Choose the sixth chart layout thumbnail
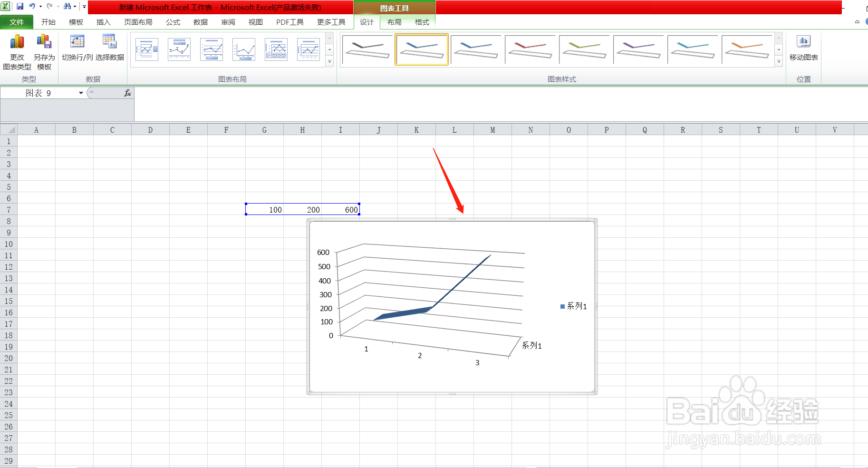This screenshot has height=468, width=868. tap(309, 49)
